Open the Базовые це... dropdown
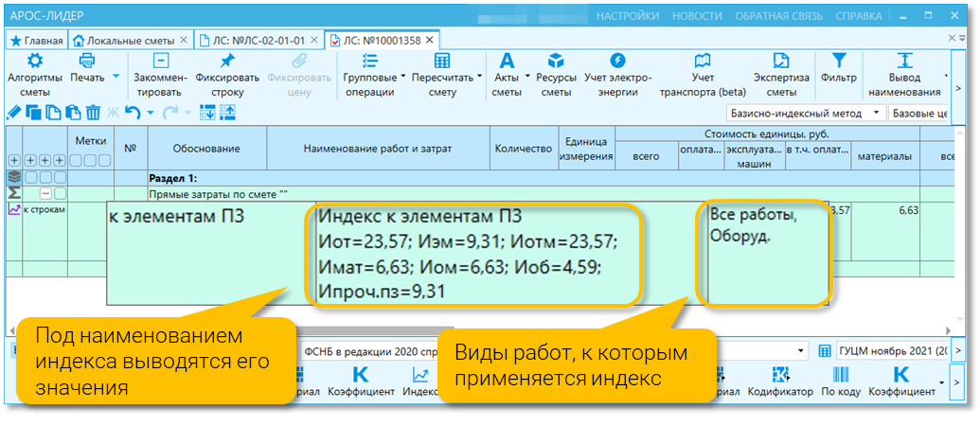The height and width of the screenshot is (426, 980). click(x=920, y=114)
